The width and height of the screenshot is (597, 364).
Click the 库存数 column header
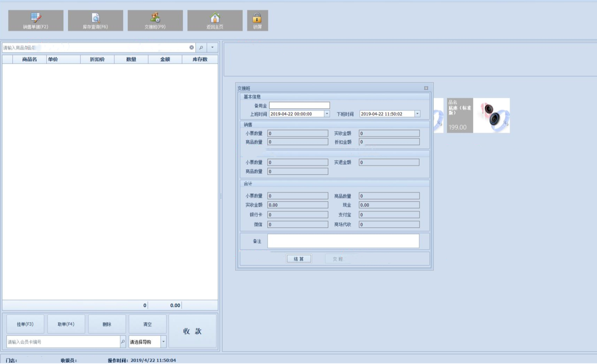coord(200,60)
